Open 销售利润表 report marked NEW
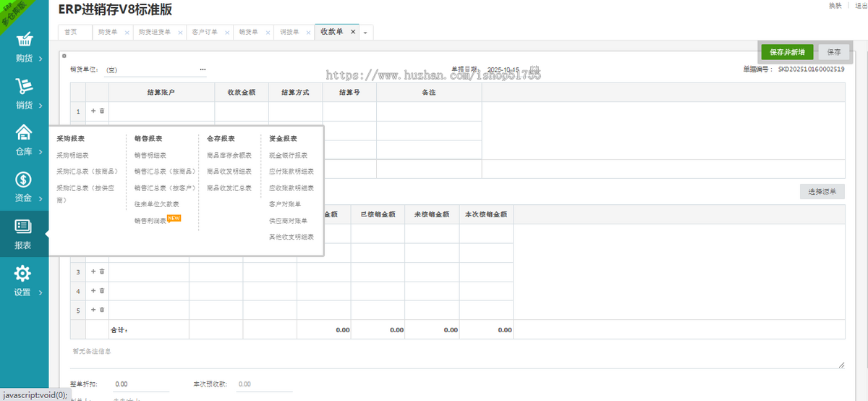The width and height of the screenshot is (868, 401). click(x=150, y=221)
